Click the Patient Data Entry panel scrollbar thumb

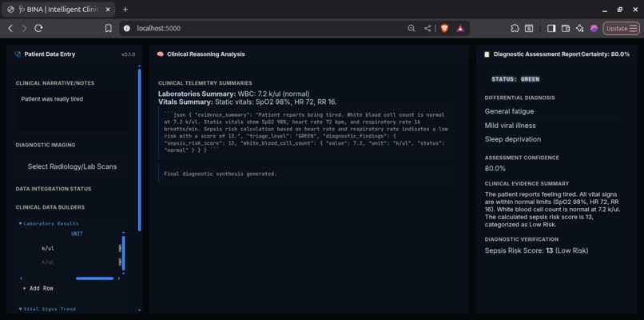[140, 150]
